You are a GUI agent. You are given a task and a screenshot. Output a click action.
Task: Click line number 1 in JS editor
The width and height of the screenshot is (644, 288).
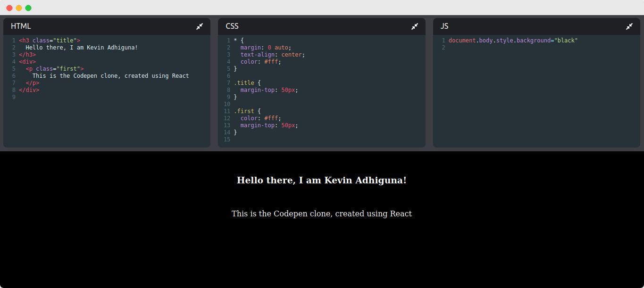click(443, 40)
